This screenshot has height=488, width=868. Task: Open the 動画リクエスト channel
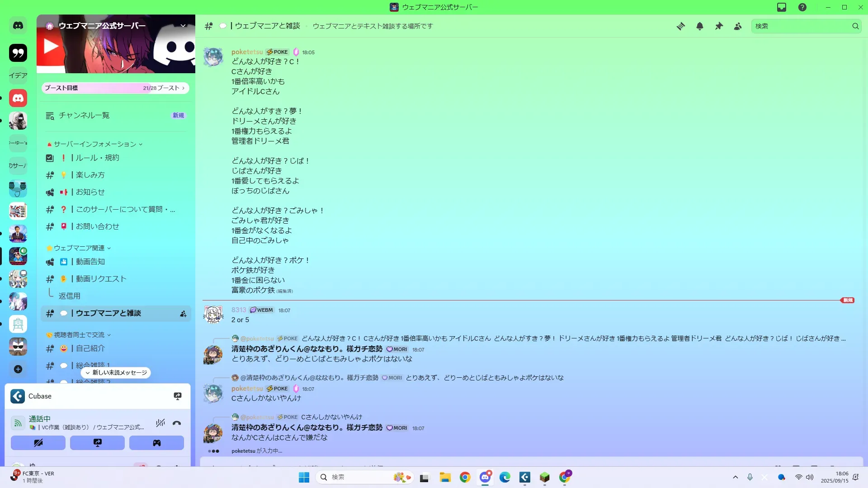[101, 279]
